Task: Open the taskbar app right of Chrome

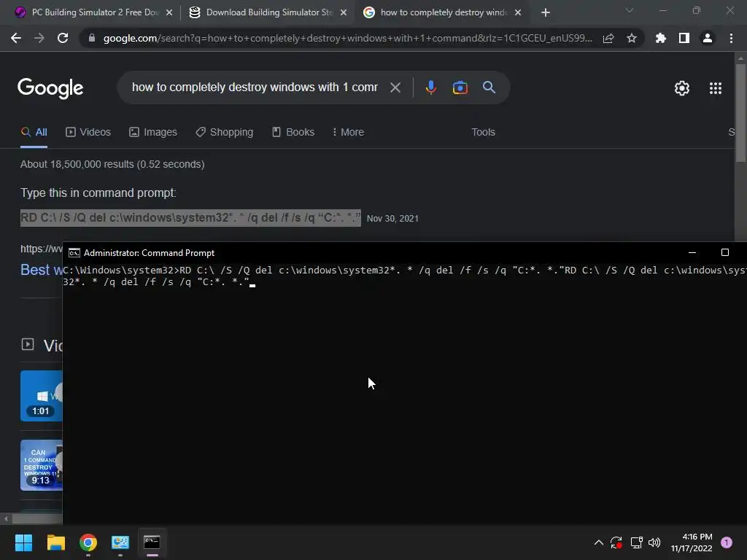Action: coord(120,542)
